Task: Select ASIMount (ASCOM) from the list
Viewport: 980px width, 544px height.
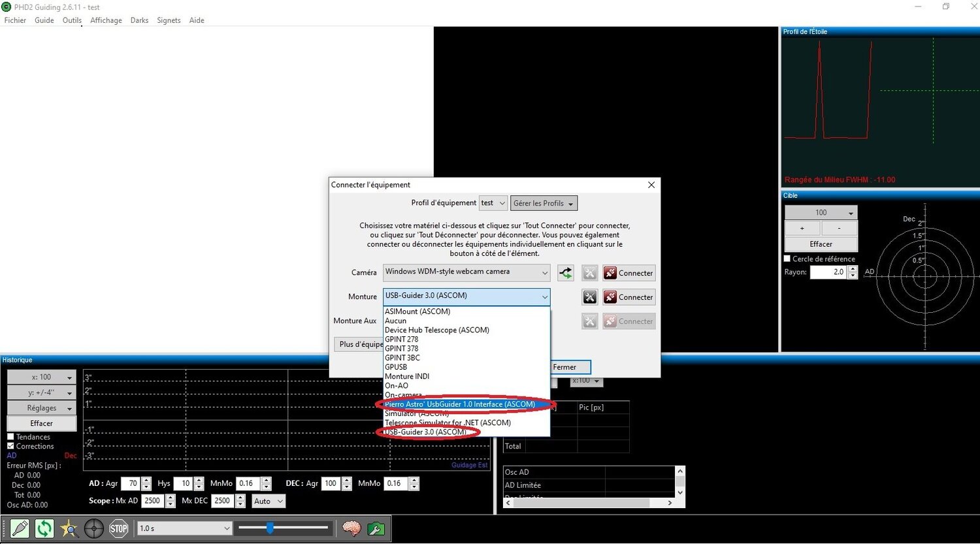Action: pyautogui.click(x=466, y=312)
